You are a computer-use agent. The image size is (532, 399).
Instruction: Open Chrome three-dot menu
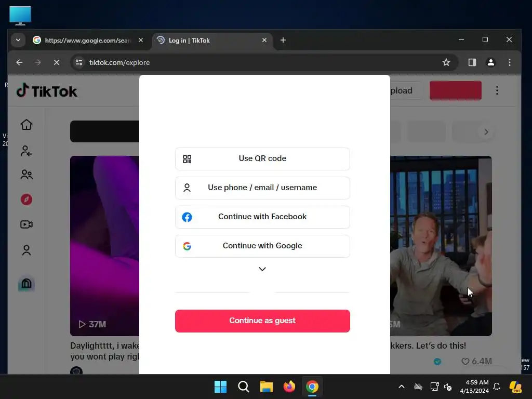509,62
